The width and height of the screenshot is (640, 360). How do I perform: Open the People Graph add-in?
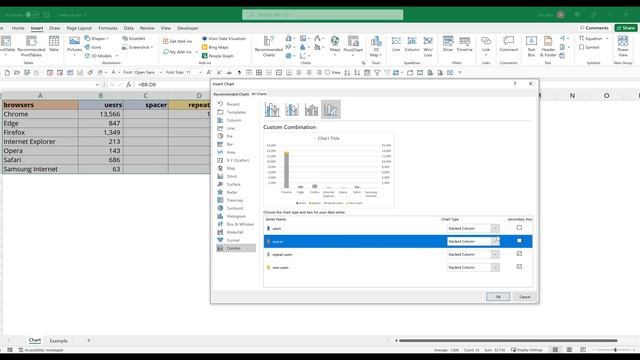[x=218, y=56]
